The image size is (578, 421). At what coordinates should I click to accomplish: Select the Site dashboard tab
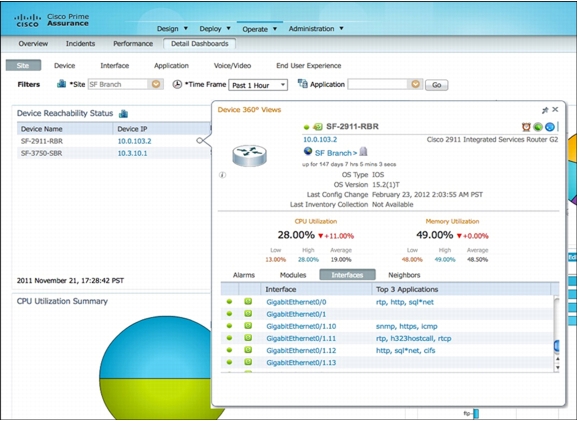tap(23, 66)
